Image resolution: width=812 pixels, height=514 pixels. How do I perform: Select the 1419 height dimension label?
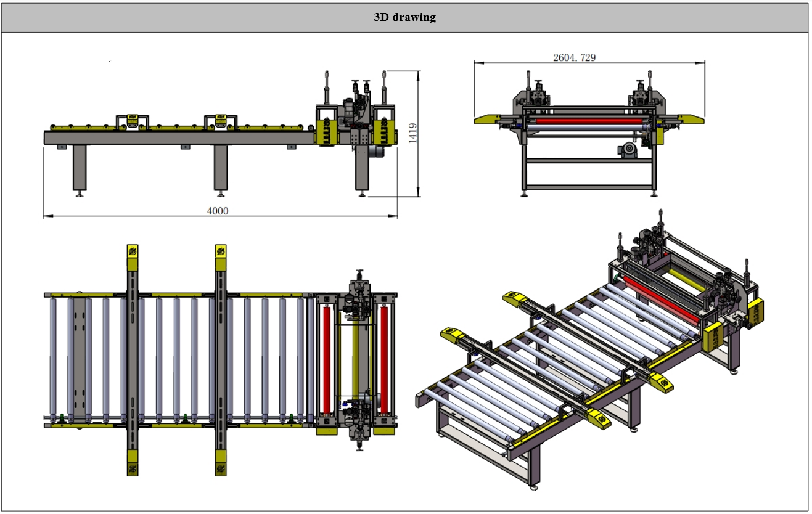(x=413, y=134)
